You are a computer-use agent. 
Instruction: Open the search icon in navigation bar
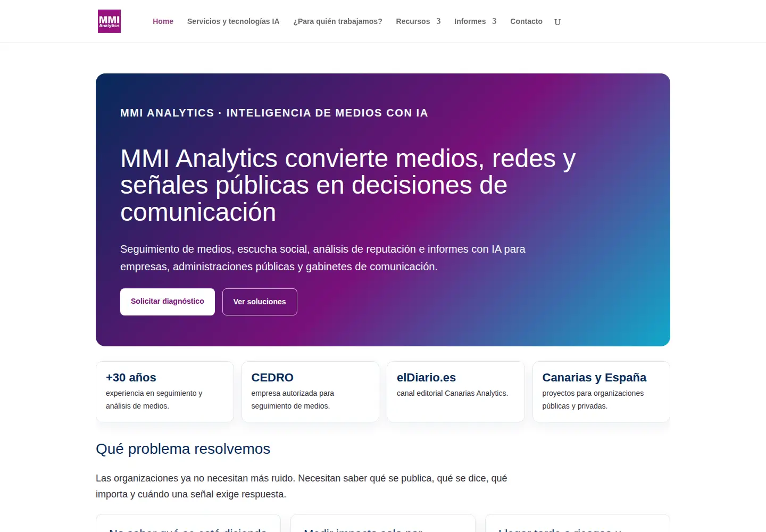557,22
